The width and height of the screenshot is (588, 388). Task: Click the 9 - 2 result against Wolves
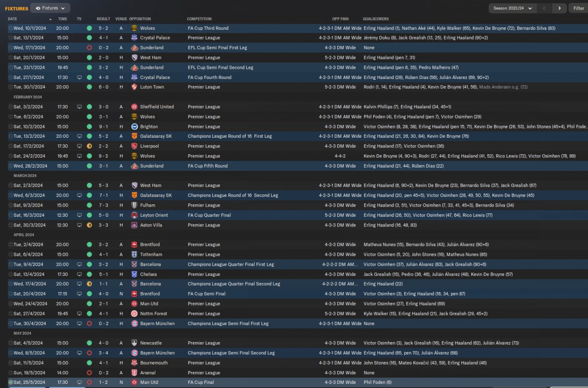(103, 156)
